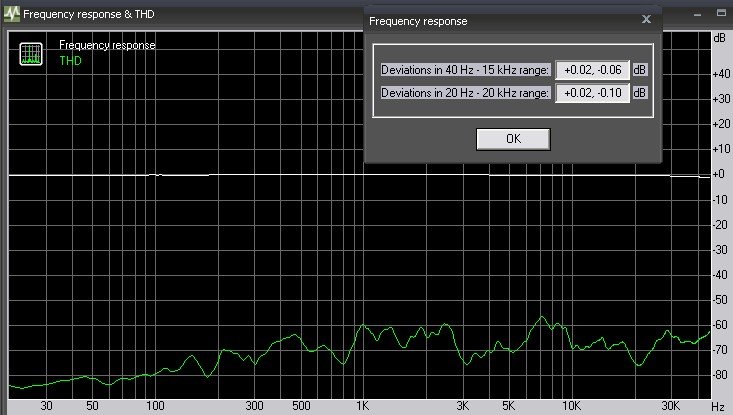Select the 40 Hz - 15 kHz deviation value

(592, 70)
